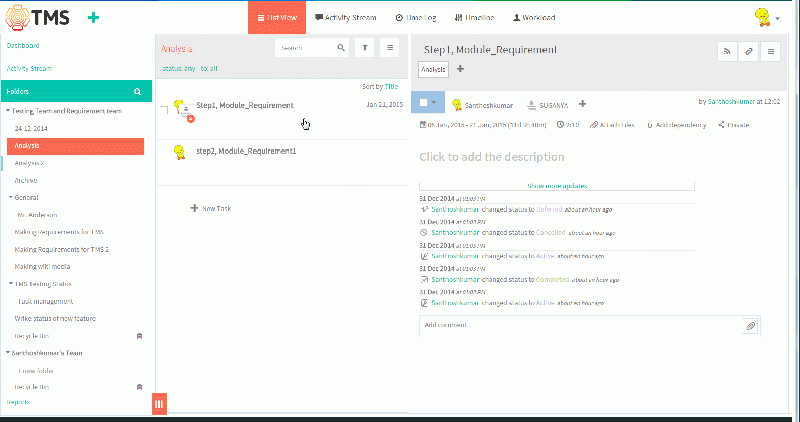Image resolution: width=800 pixels, height=422 pixels.
Task: Open the step2, Module_Requirement1 task
Action: coord(246,151)
